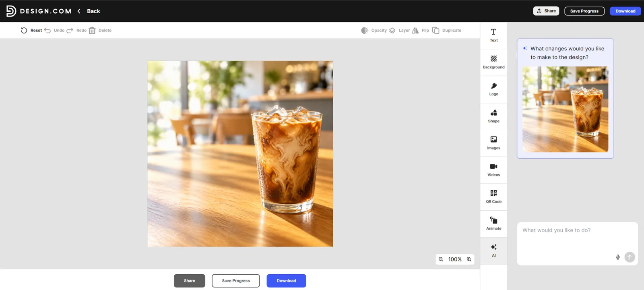Viewport: 644px width, 290px height.
Task: Zoom in with magnifier plus icon
Action: pos(469,259)
